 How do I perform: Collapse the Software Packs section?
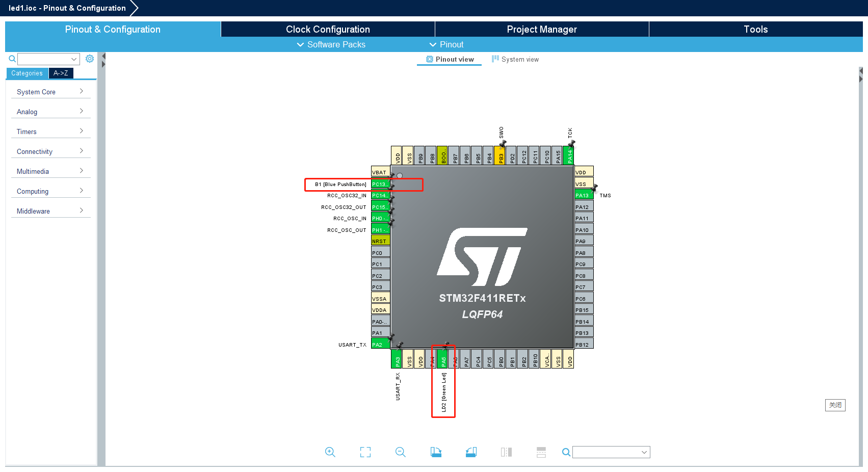330,45
